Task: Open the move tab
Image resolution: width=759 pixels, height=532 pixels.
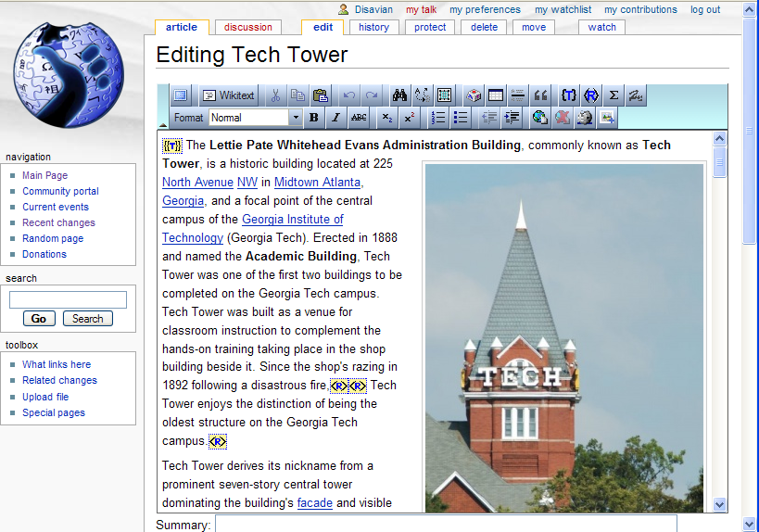Action: pos(534,27)
